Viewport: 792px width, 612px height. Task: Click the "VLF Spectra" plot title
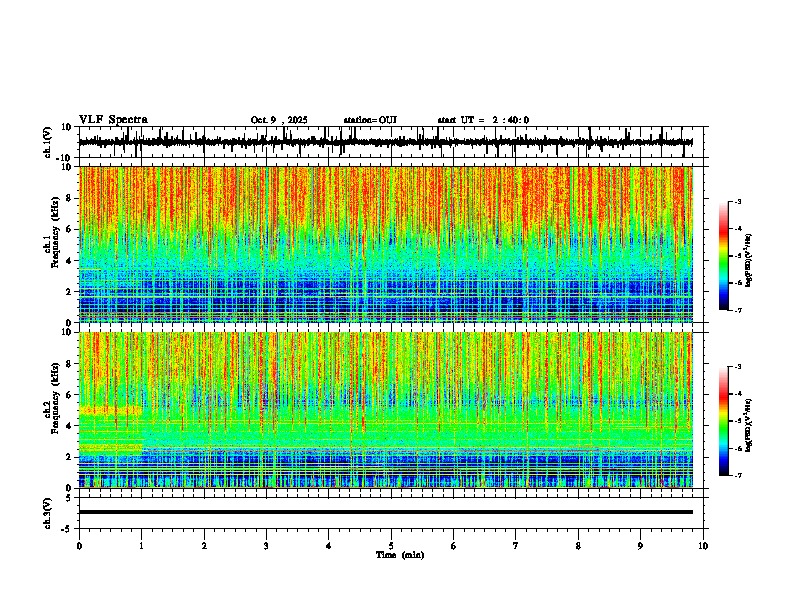click(113, 120)
